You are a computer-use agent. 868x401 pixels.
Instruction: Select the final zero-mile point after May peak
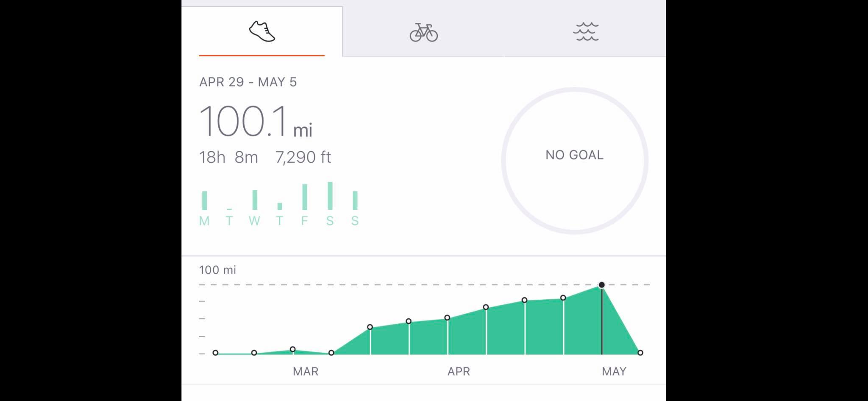640,353
